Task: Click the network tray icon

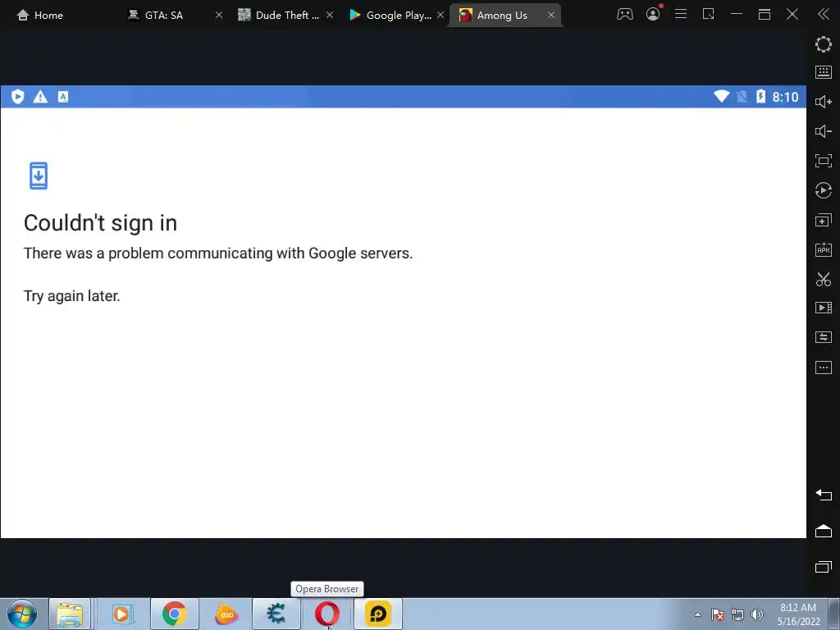Action: (737, 614)
